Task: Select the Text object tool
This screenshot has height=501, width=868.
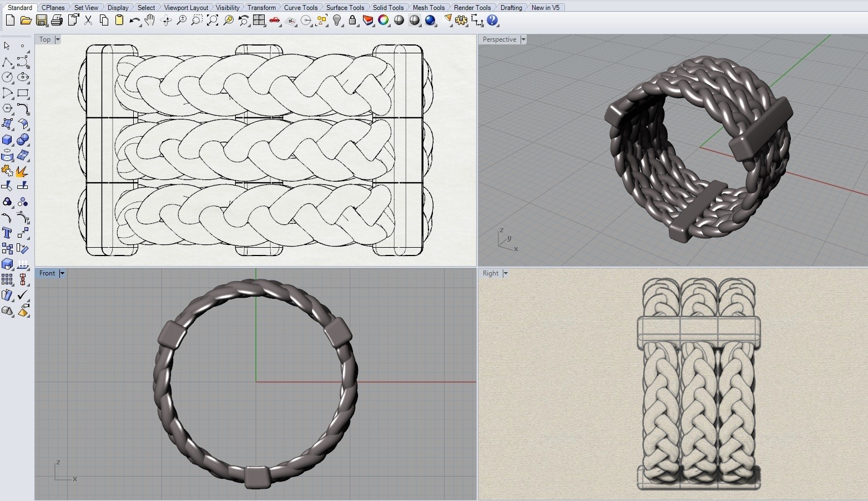Action: point(7,233)
